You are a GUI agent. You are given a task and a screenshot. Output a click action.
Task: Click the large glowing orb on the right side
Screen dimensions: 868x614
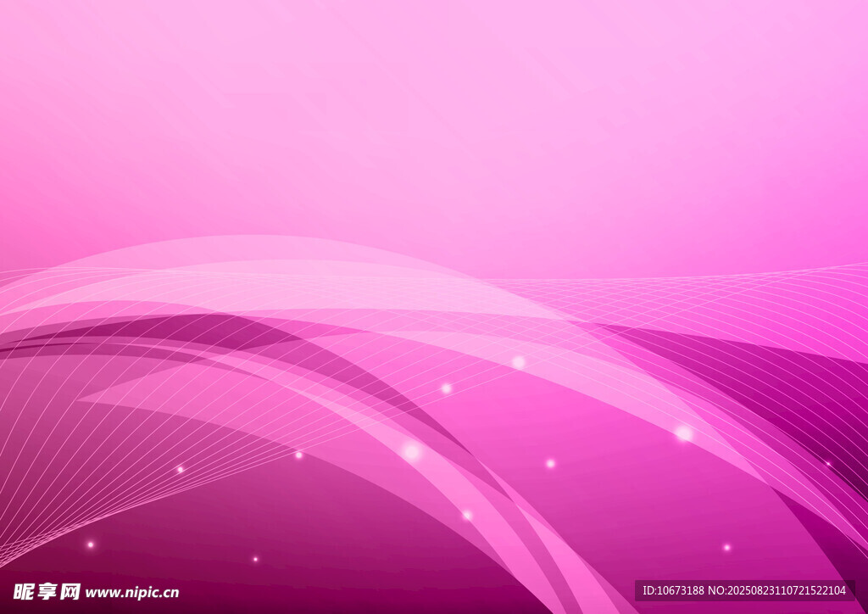(x=684, y=433)
